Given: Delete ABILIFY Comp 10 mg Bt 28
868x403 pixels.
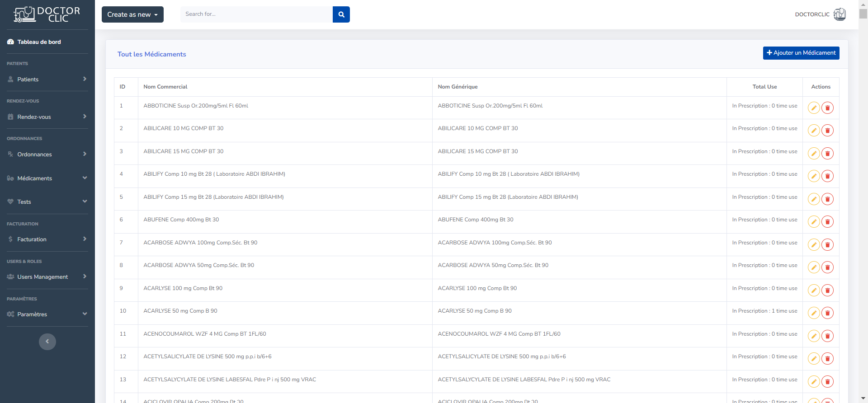Looking at the screenshot, I should [x=827, y=176].
